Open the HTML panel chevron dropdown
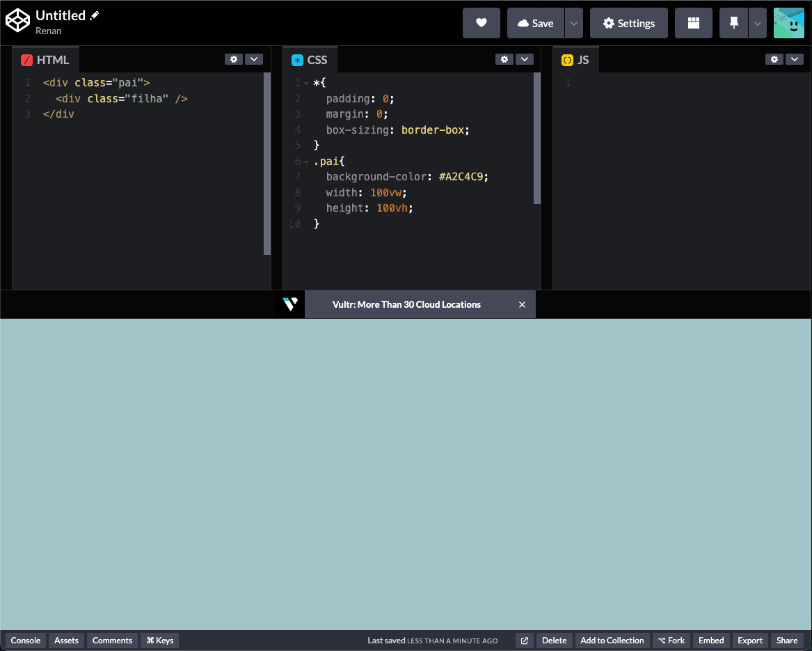The image size is (812, 651). (x=253, y=59)
